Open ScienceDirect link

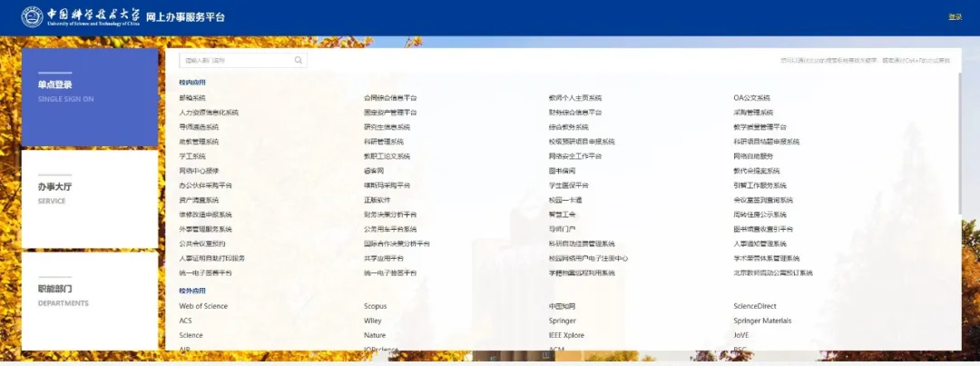(755, 307)
